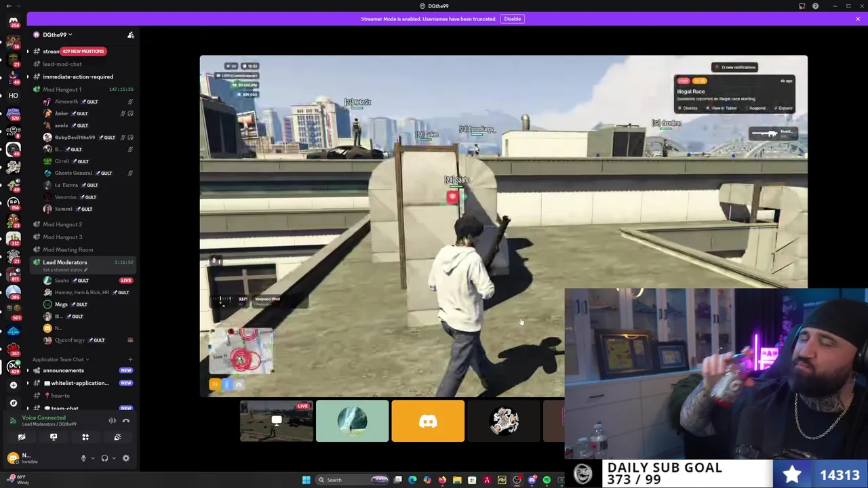Select the orange Discord logo participant tile
Viewport: 868px width, 488px height.
(428, 421)
